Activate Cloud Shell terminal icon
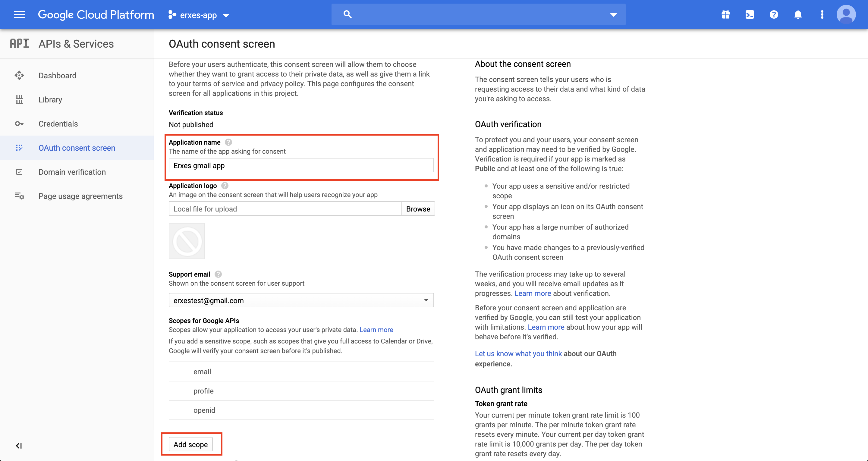This screenshot has height=461, width=868. pos(750,14)
